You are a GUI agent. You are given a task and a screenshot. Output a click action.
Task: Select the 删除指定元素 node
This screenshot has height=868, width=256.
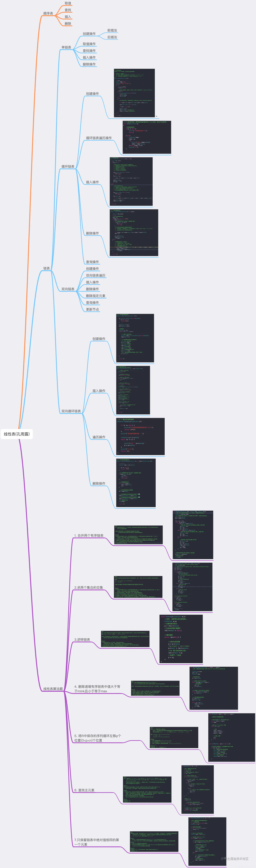[96, 296]
